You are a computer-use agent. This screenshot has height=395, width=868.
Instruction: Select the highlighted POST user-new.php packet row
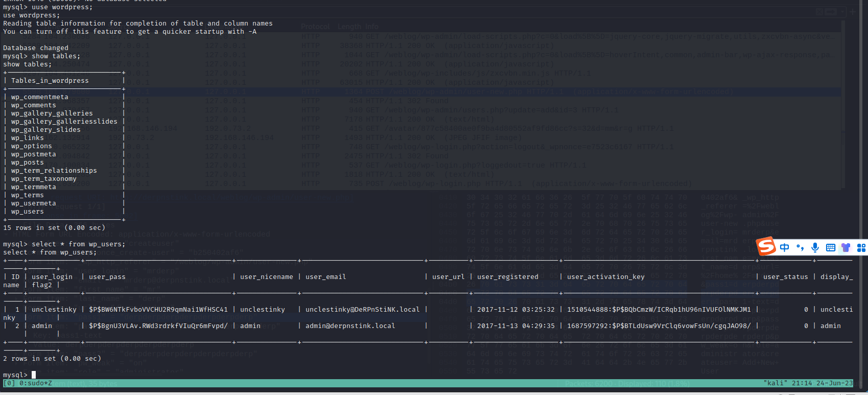pyautogui.click(x=421, y=92)
